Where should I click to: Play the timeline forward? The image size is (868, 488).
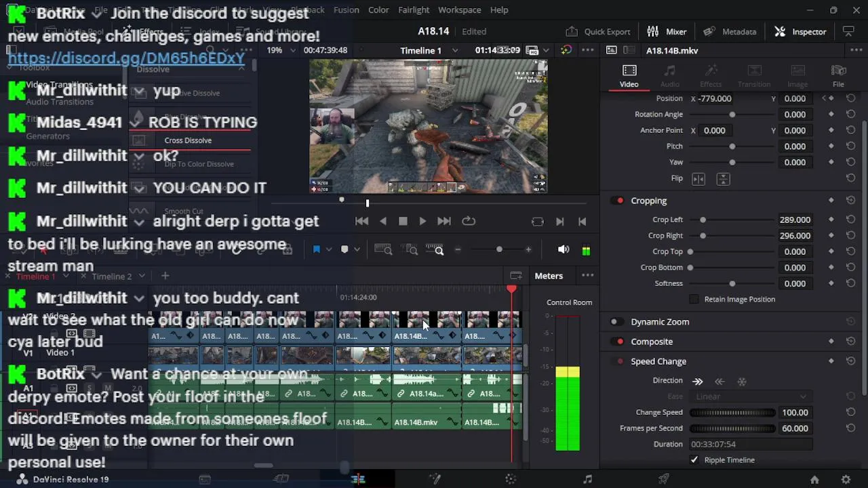(422, 221)
